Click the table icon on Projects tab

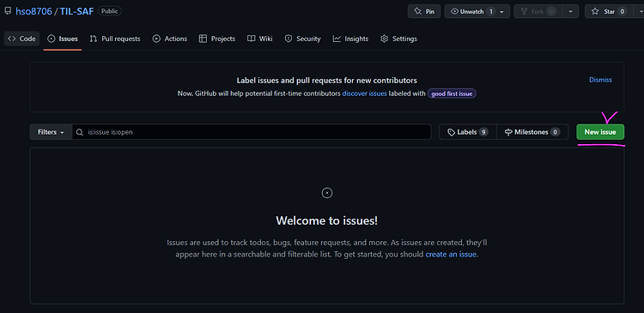[203, 39]
